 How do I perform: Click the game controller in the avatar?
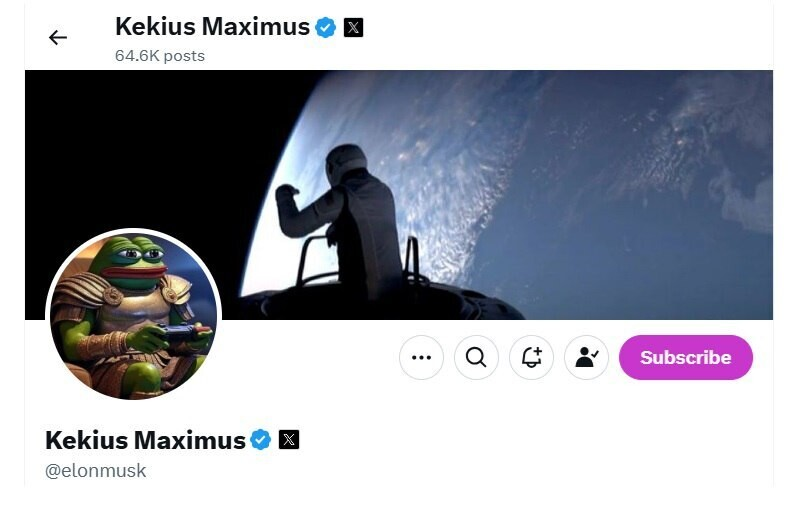click(177, 333)
